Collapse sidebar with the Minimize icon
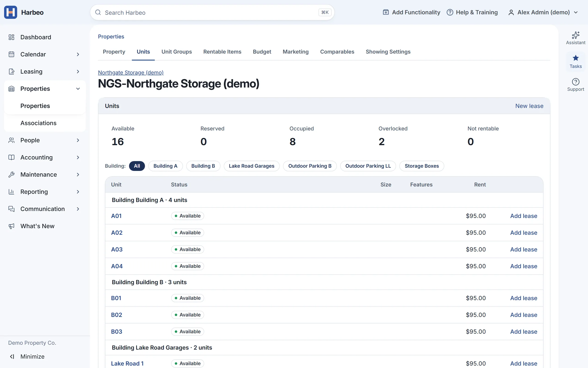This screenshot has width=588, height=368. [x=12, y=356]
